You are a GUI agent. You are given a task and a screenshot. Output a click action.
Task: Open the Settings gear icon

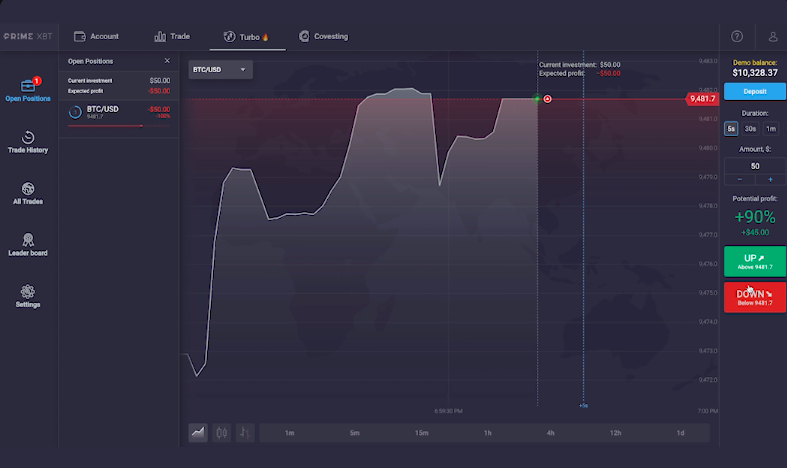click(28, 291)
